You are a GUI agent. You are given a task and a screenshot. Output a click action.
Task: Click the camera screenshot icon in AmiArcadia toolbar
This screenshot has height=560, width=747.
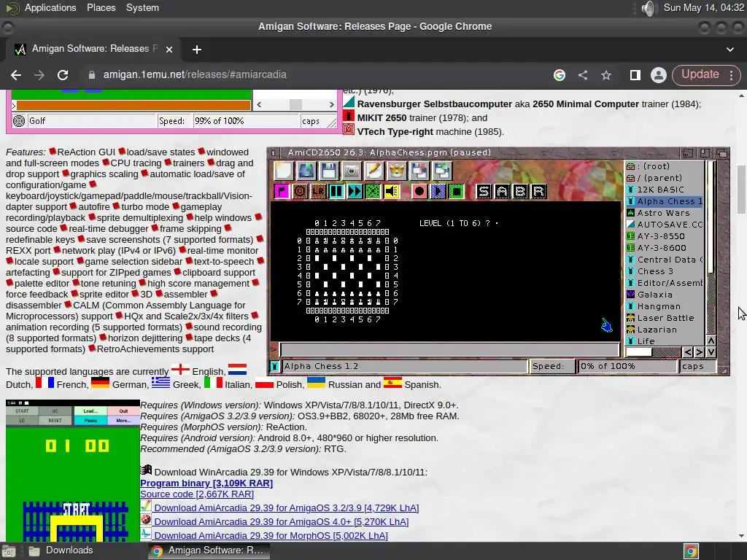coord(352,171)
